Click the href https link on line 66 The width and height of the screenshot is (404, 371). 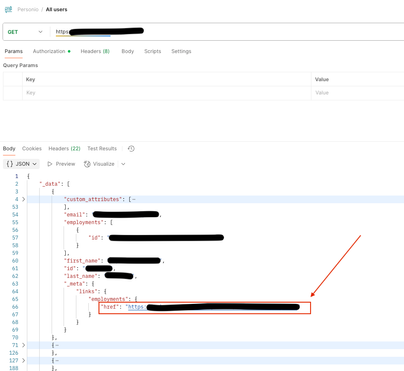(x=214, y=307)
